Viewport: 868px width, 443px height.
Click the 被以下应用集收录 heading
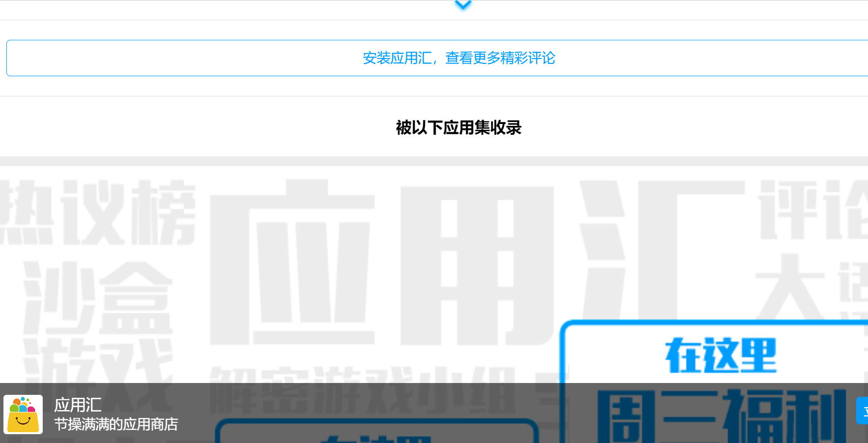[x=458, y=128]
